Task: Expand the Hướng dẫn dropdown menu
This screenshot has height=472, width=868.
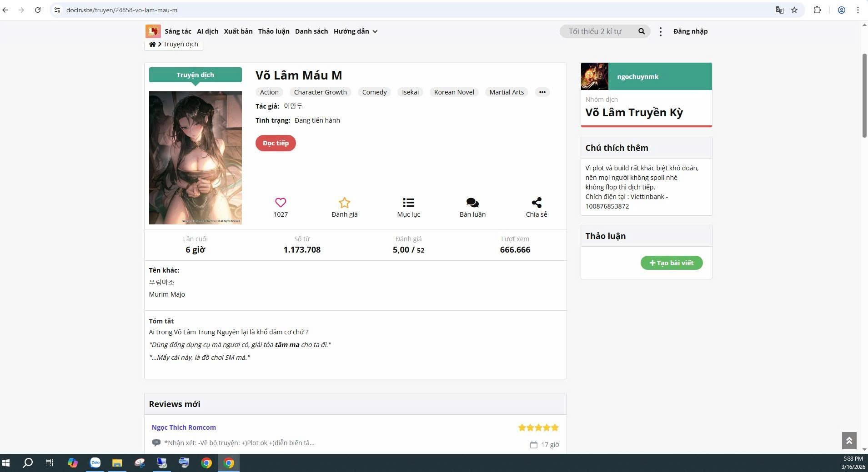Action: [x=355, y=31]
